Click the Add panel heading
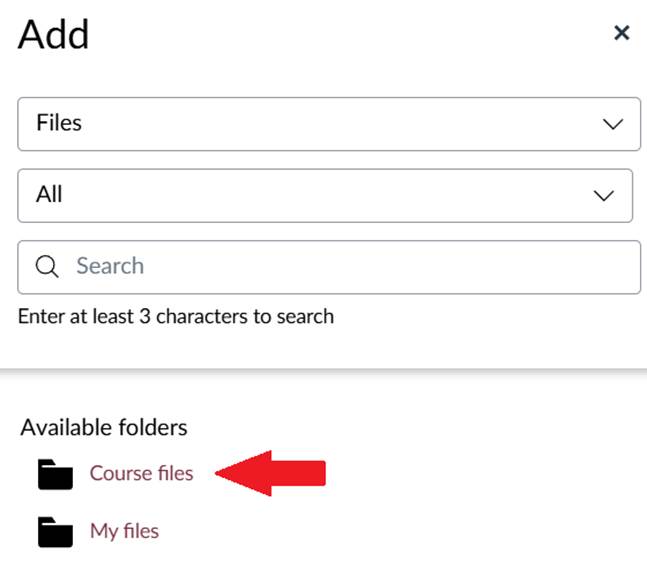 click(x=54, y=35)
